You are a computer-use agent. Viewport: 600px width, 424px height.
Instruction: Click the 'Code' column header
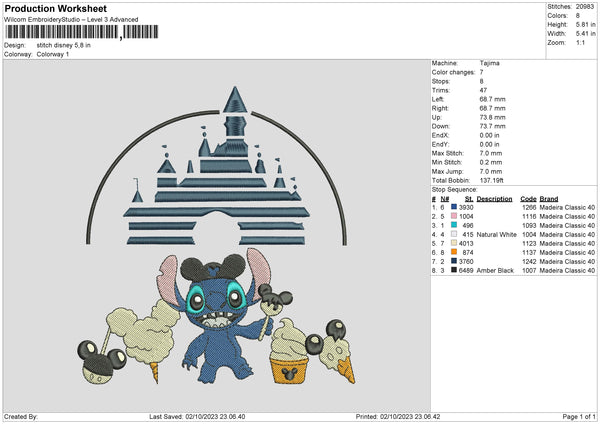click(528, 199)
